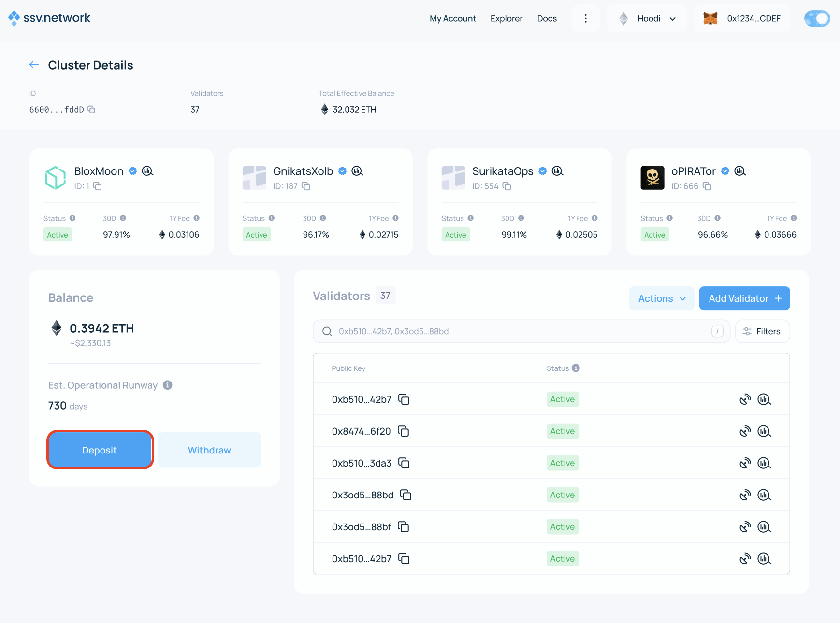Image resolution: width=840 pixels, height=623 pixels.
Task: Copy public key 0x8474...6f20
Action: (404, 431)
